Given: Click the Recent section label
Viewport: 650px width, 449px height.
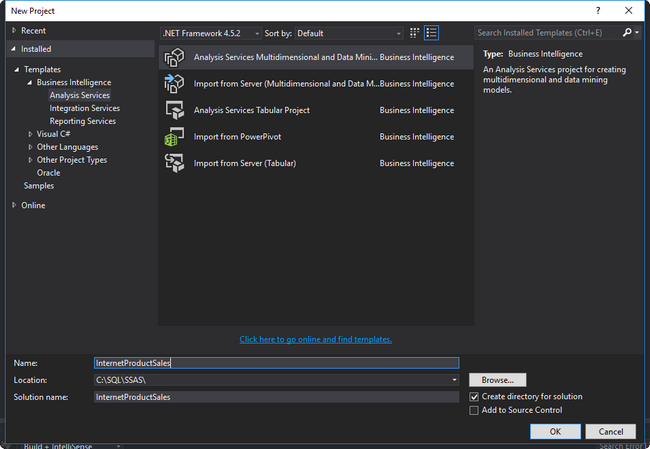Looking at the screenshot, I should tap(33, 31).
